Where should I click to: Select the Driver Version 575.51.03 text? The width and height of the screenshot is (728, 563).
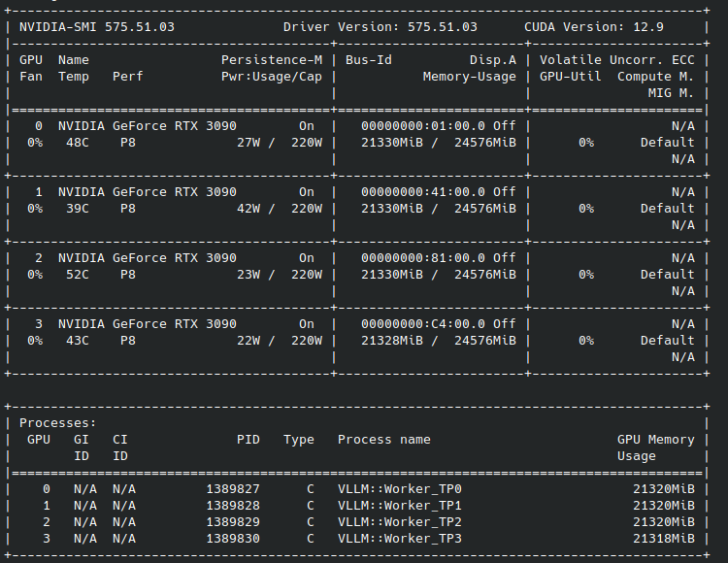(x=381, y=27)
